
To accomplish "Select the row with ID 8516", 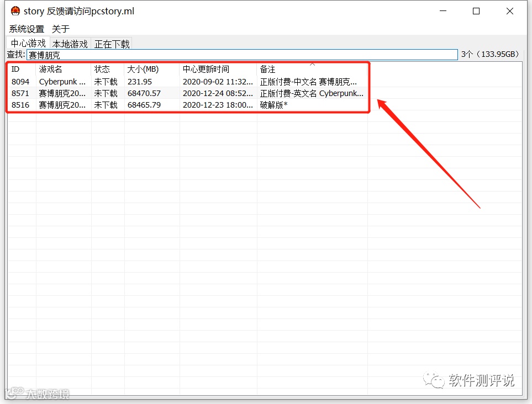I will (188, 105).
